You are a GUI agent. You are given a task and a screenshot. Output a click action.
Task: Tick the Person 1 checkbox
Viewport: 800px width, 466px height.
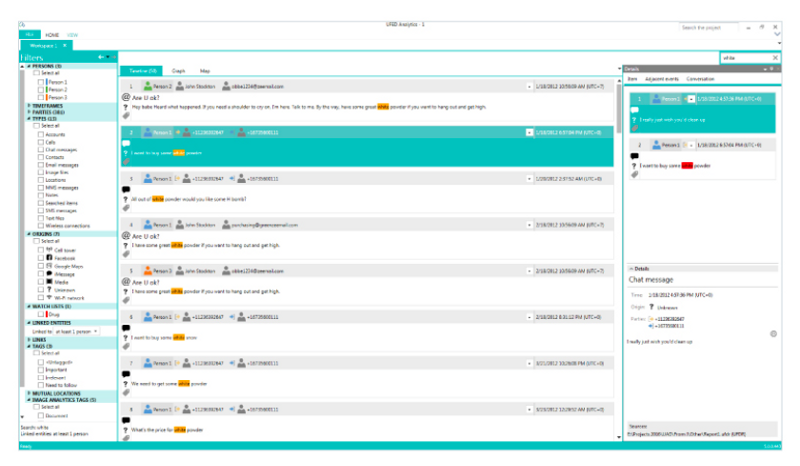tap(42, 82)
